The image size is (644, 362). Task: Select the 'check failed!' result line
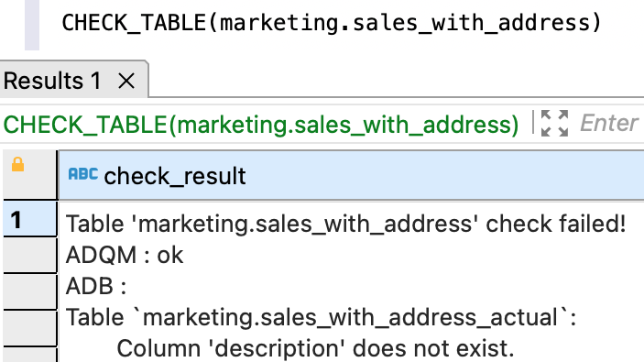(x=345, y=224)
